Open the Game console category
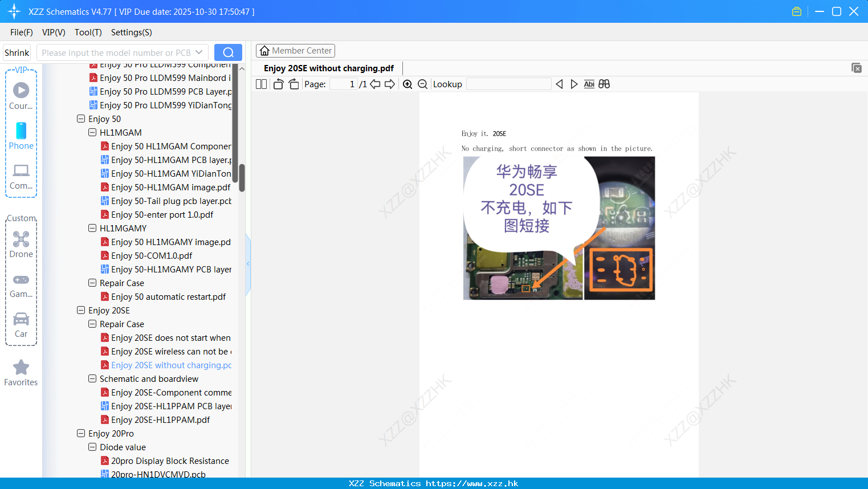The image size is (868, 489). [x=21, y=286]
